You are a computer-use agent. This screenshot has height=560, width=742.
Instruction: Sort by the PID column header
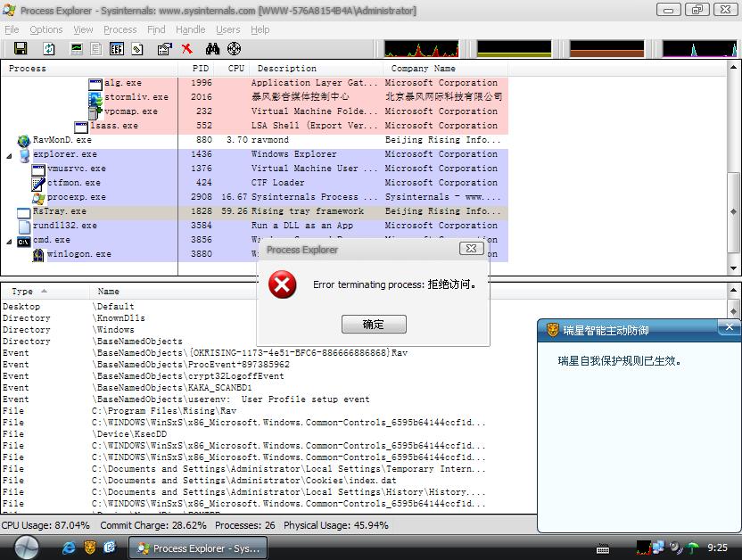click(195, 69)
